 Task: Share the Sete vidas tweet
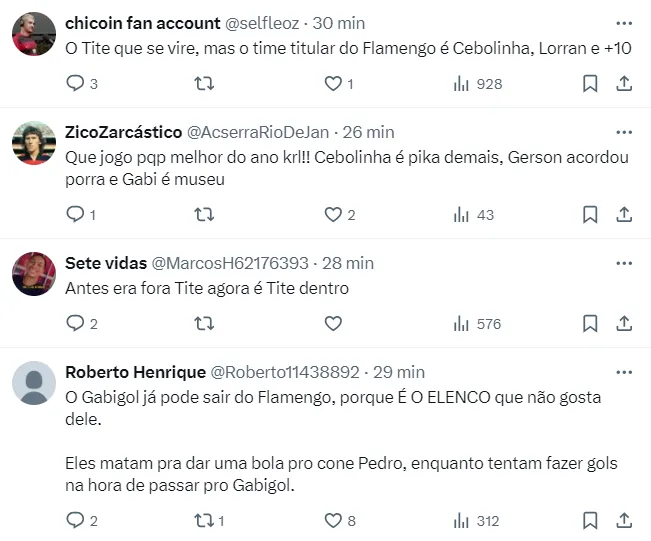[623, 323]
